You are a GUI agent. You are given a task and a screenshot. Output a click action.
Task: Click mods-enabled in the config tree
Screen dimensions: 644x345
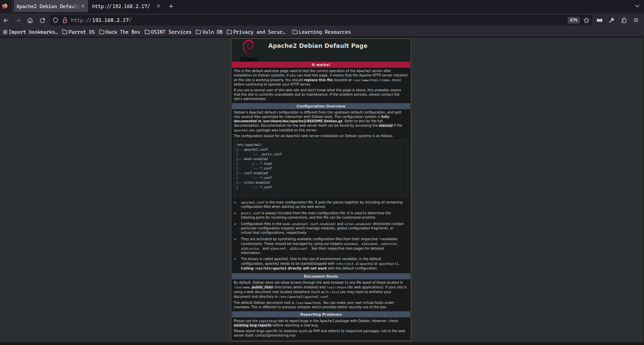[x=256, y=159]
